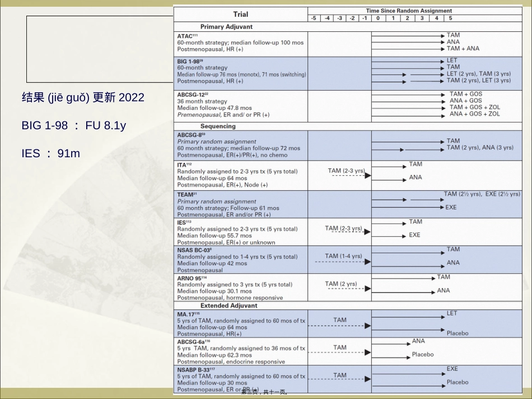Click 'Time Since Random Assignment' header

pos(409,11)
